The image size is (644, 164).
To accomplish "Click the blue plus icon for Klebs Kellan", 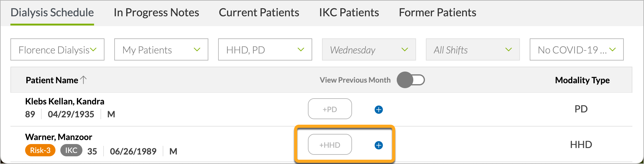I will point(379,110).
